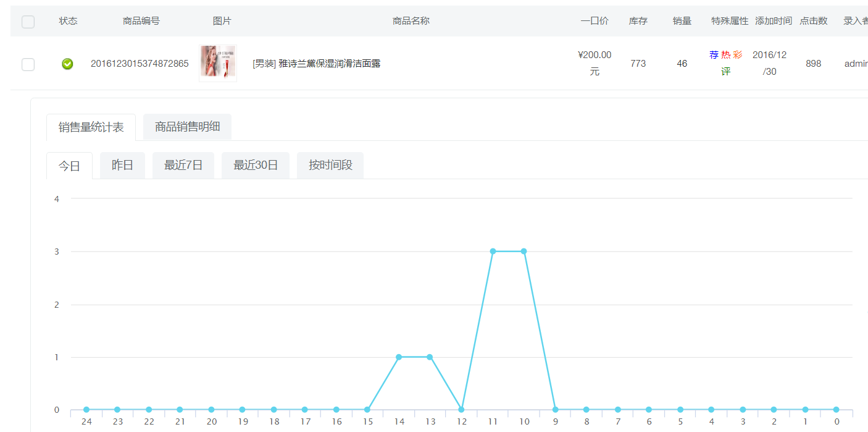Select the 最近7日 filter

183,165
